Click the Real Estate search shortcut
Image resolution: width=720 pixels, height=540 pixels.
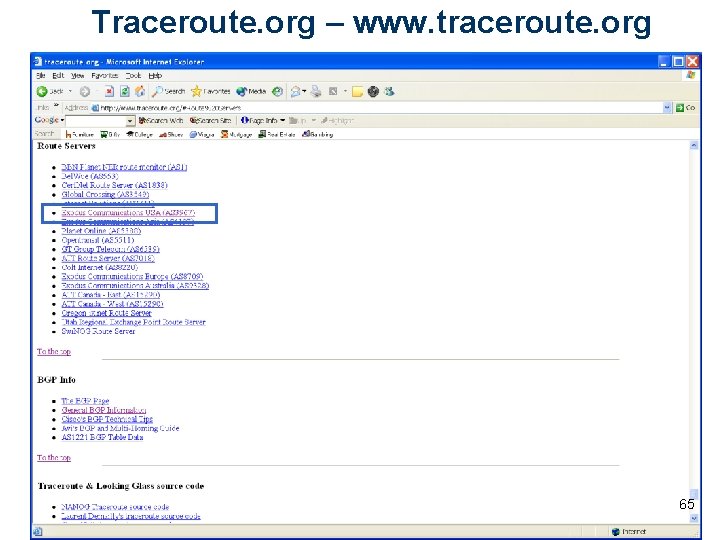point(276,134)
